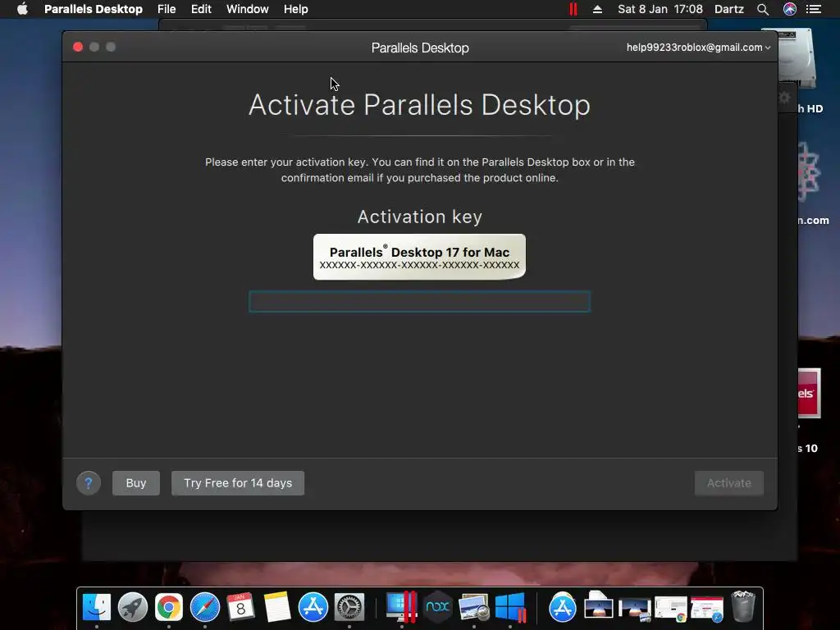Screen dimensions: 840x630
Task: Open the Trash in the dock
Action: (x=743, y=606)
